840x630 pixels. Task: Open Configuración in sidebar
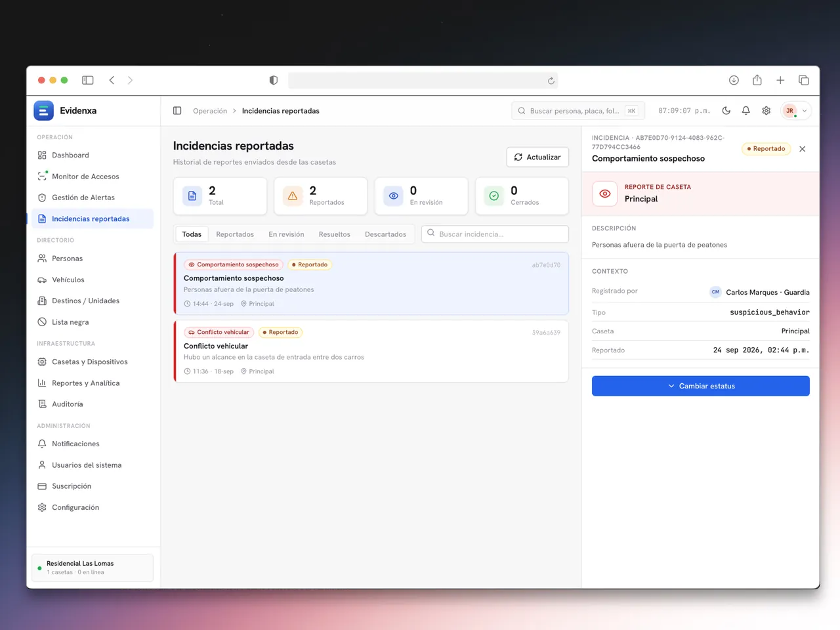(93, 507)
